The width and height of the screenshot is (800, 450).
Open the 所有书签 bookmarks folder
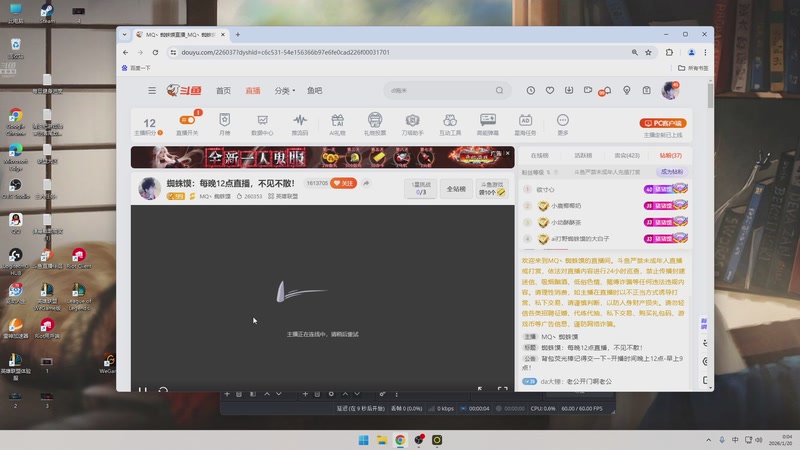693,68
